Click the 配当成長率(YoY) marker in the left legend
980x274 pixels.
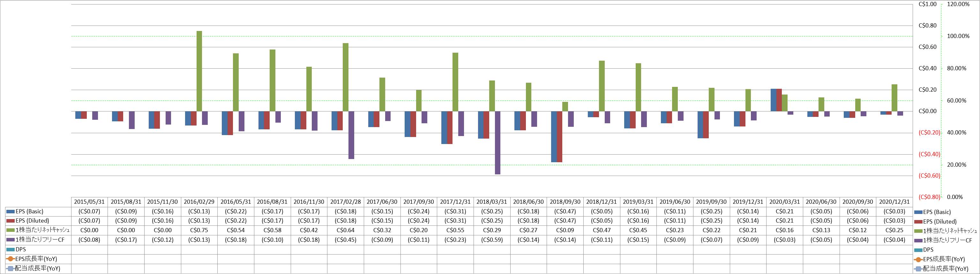point(11,268)
